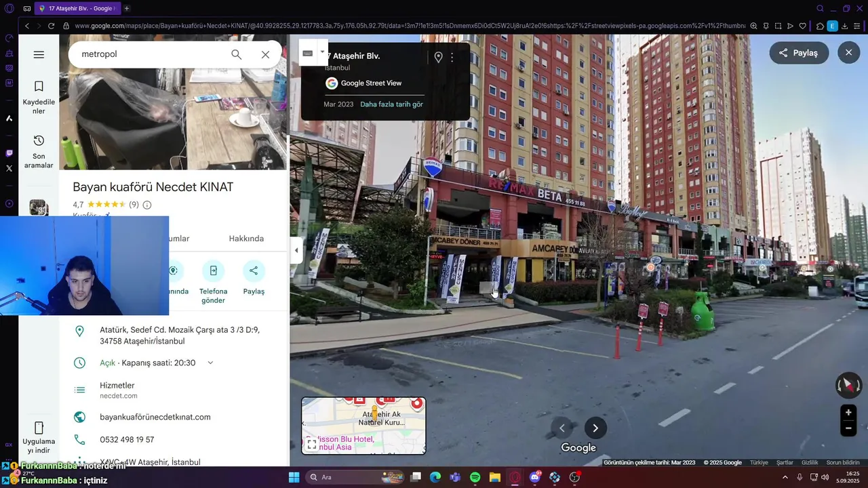Open File Explorer from taskbar
868x488 pixels.
click(494, 477)
